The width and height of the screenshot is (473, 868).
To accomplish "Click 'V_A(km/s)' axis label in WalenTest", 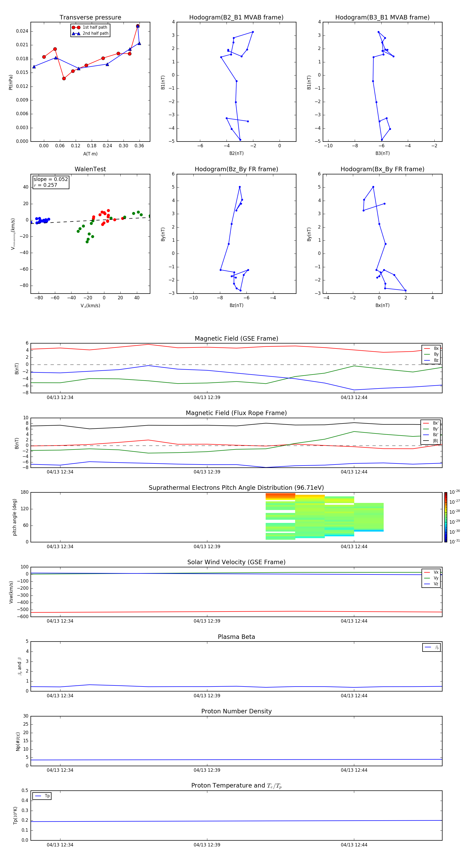I will point(90,306).
